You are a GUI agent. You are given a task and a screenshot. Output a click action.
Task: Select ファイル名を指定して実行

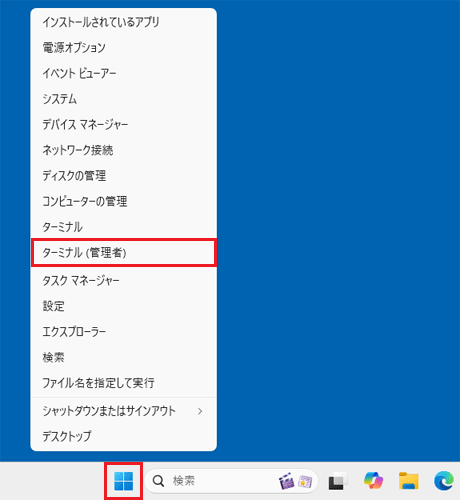click(x=124, y=383)
